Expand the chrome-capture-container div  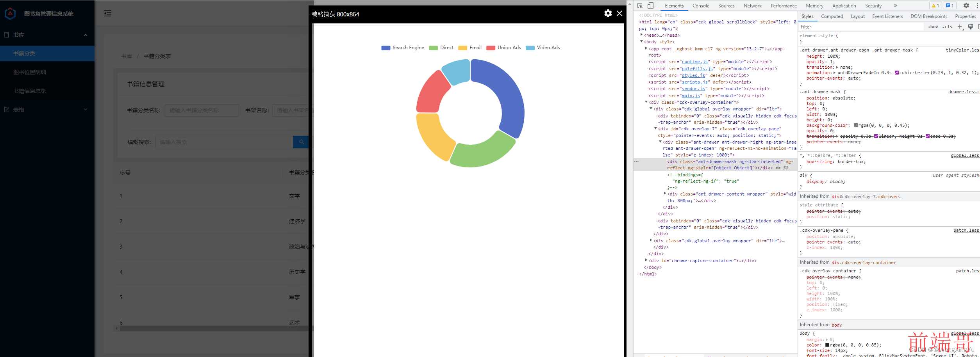point(646,260)
